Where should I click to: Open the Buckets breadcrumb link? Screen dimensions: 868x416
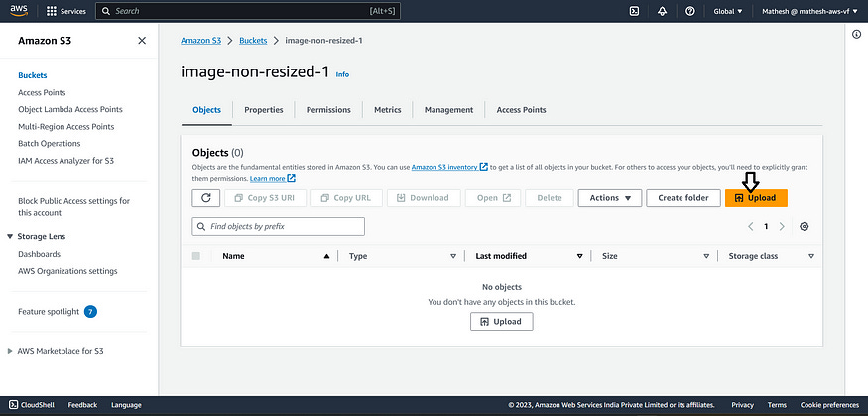(253, 41)
